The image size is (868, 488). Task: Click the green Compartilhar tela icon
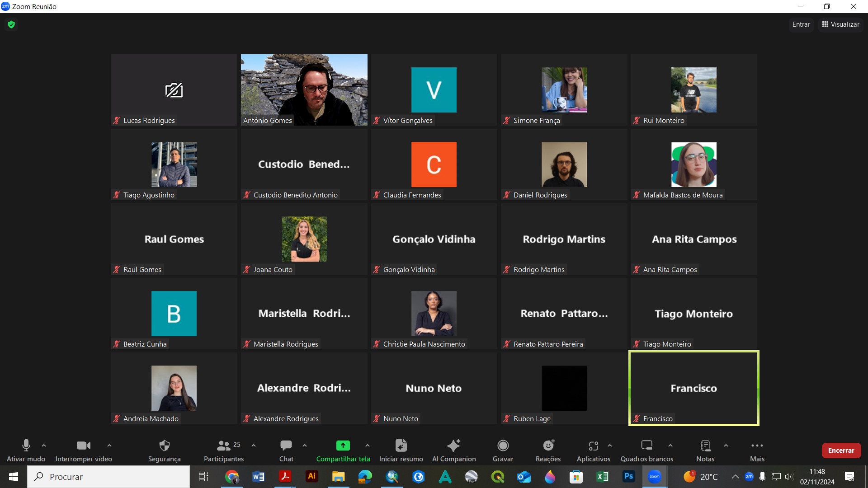pos(343,446)
